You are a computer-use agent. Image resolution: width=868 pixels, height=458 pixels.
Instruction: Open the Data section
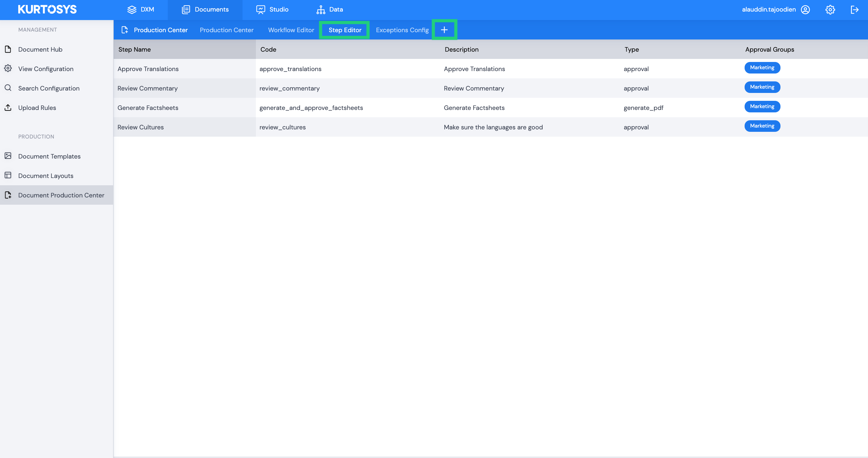click(x=329, y=9)
